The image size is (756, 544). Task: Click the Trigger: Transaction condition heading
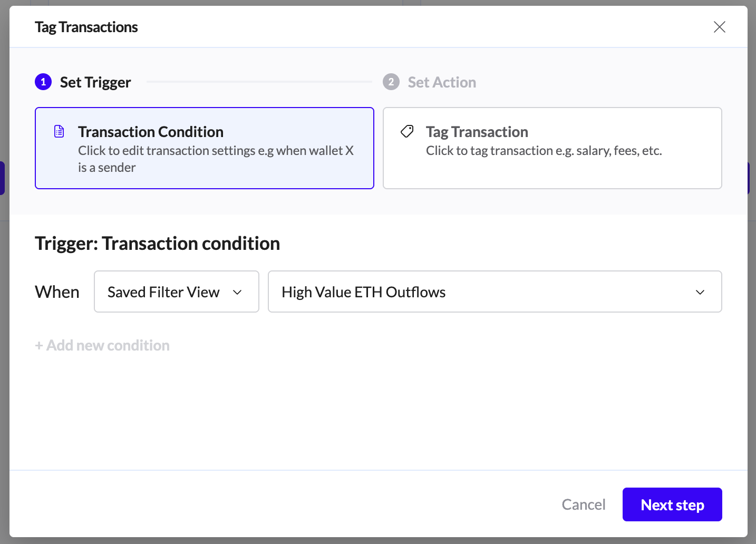click(157, 244)
